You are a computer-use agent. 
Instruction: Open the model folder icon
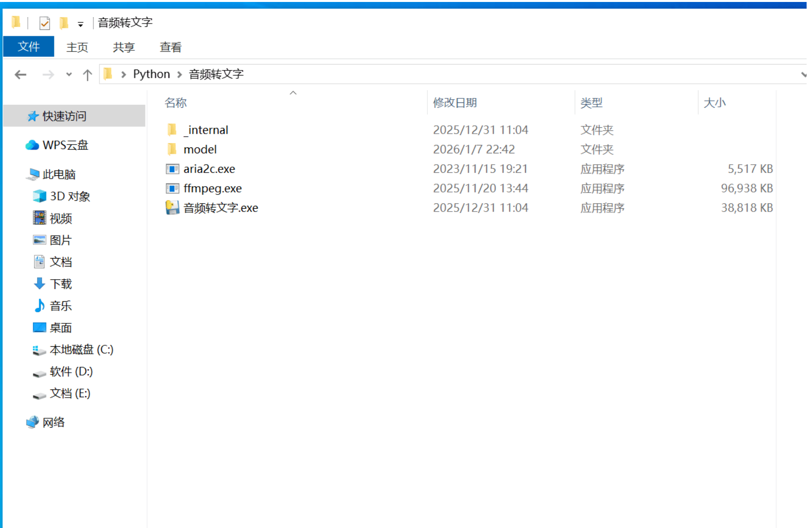point(172,149)
